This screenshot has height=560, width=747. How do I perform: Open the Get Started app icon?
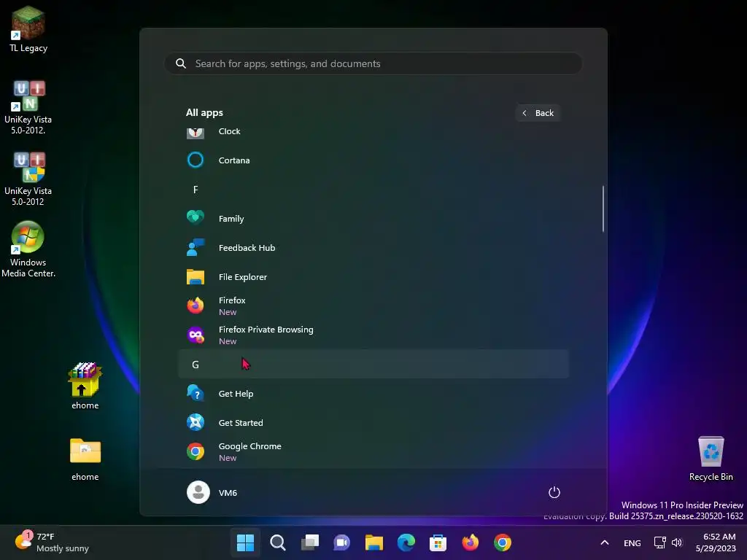pyautogui.click(x=196, y=422)
